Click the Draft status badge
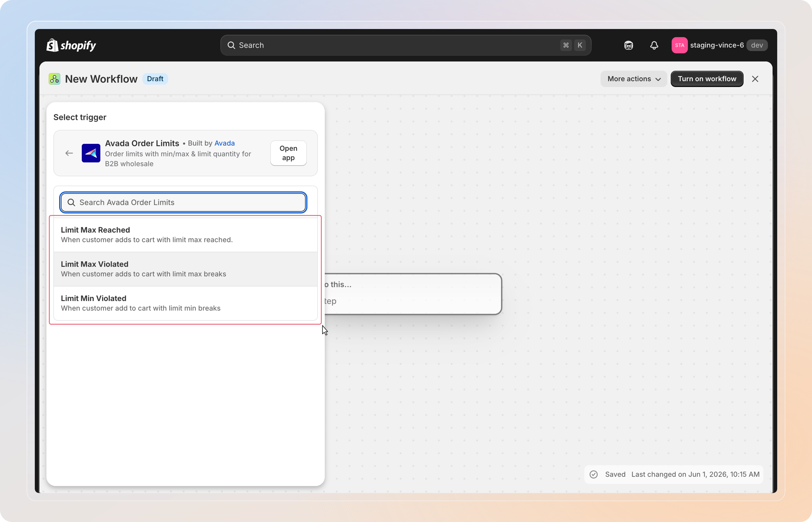Viewport: 812px width, 522px height. [155, 79]
